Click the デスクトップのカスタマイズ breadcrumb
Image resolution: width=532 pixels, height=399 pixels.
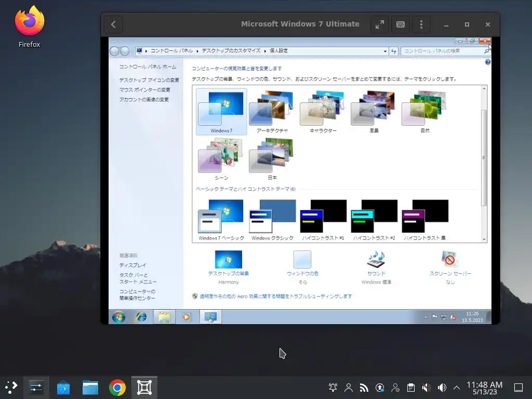[x=231, y=51]
